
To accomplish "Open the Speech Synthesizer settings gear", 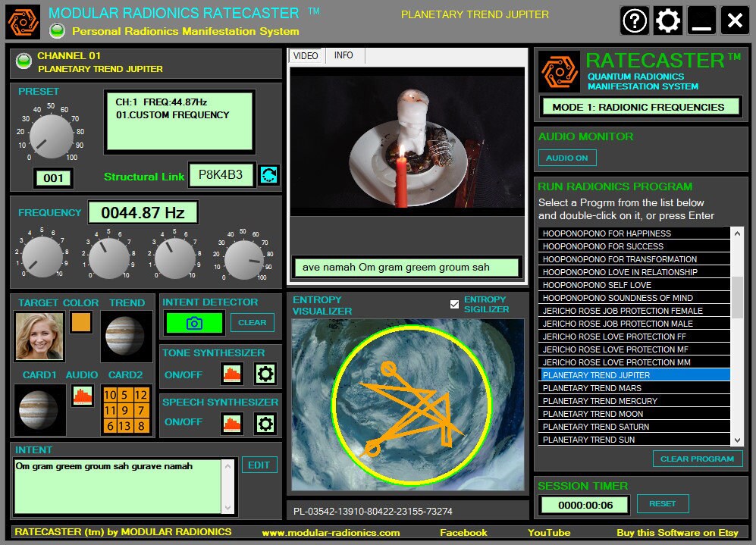I will tap(265, 423).
